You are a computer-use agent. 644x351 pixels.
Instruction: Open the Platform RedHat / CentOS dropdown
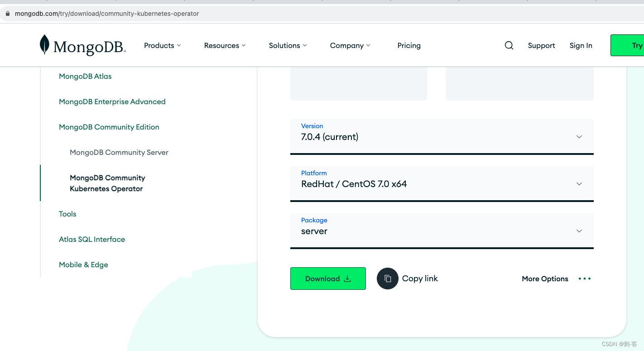(442, 183)
